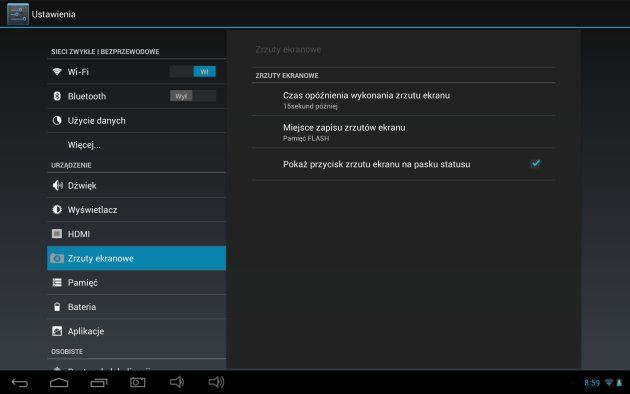
Task: Open Czas opóźnienia wykonania zrzutu ekranu setting
Action: point(404,100)
